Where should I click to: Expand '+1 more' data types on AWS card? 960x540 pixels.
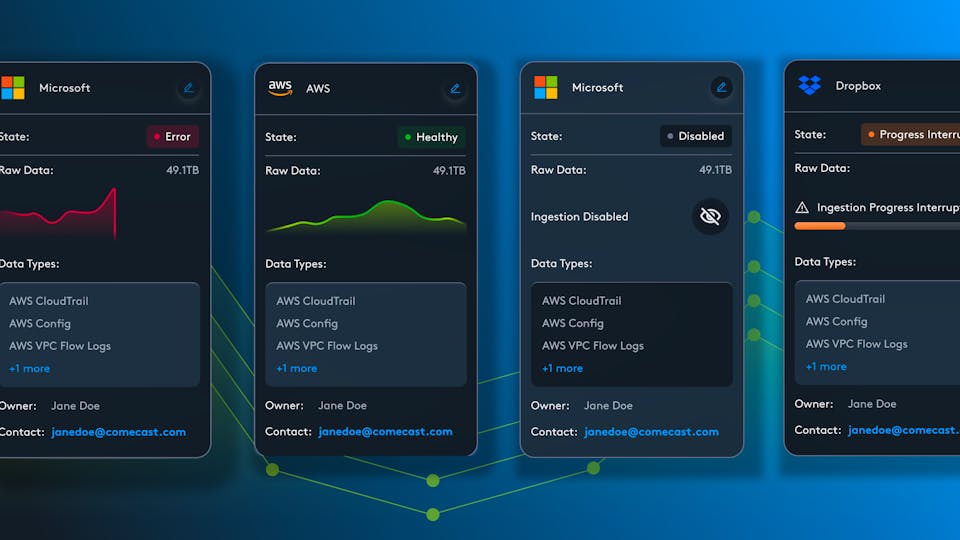point(296,368)
